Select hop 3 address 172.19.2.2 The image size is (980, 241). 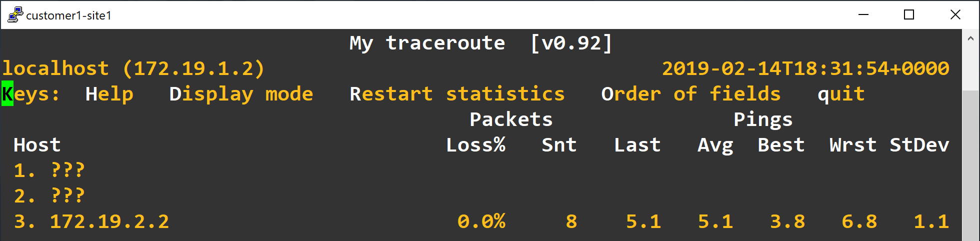coord(109,221)
